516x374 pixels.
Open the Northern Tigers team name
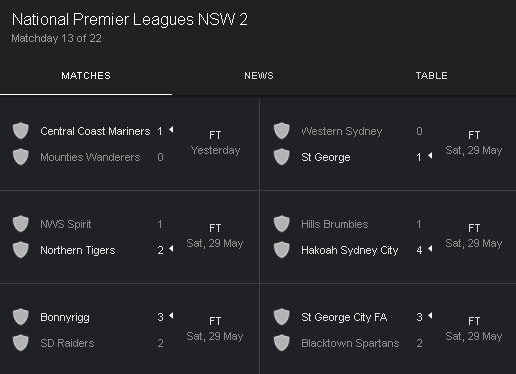pos(78,250)
